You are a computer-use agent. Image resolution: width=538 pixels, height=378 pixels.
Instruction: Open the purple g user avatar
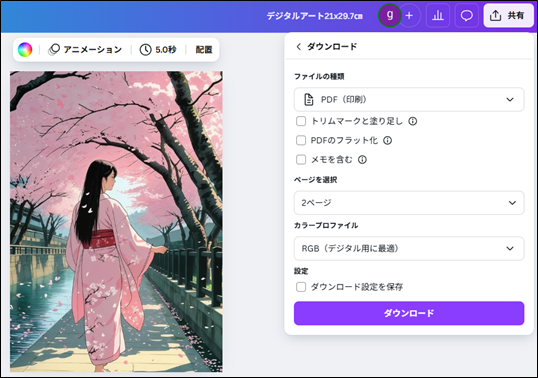389,15
